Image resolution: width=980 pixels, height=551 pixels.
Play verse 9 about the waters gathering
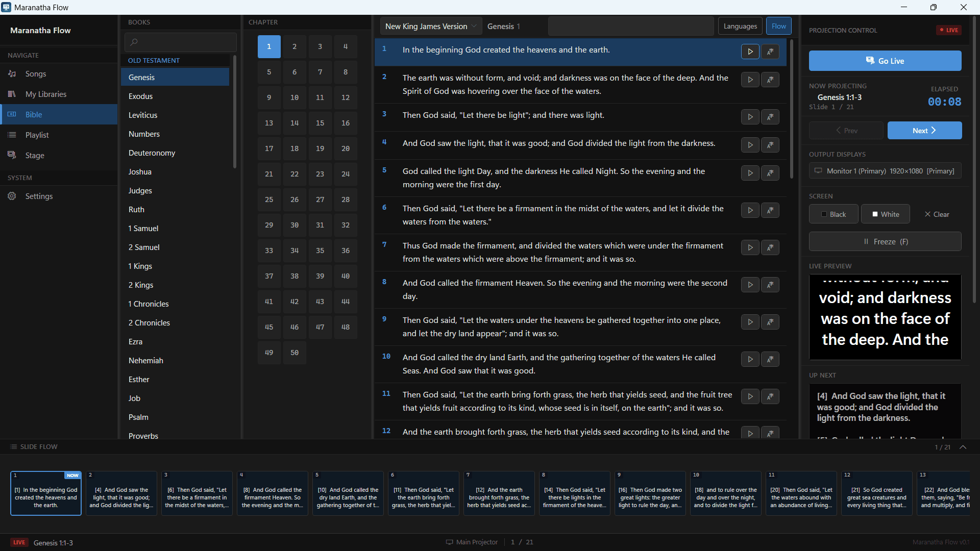[x=750, y=322]
